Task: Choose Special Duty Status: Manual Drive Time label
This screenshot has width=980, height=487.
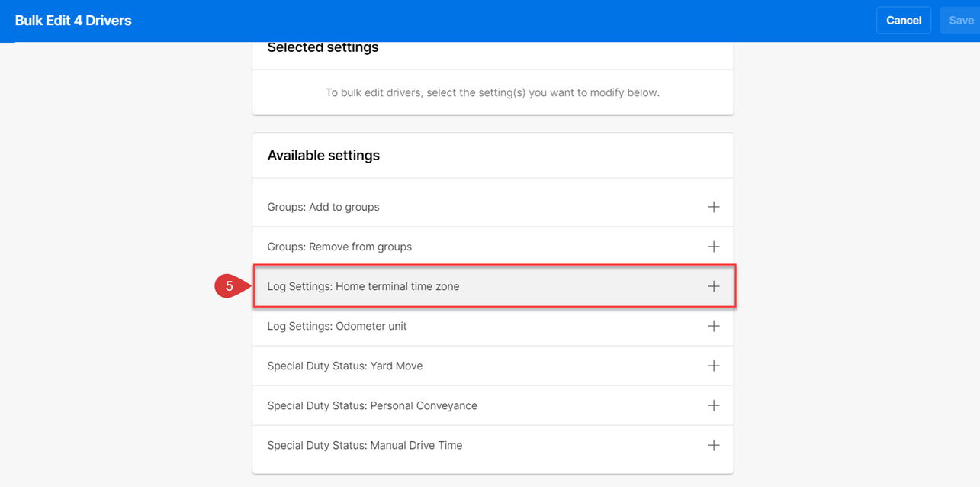Action: pos(365,445)
